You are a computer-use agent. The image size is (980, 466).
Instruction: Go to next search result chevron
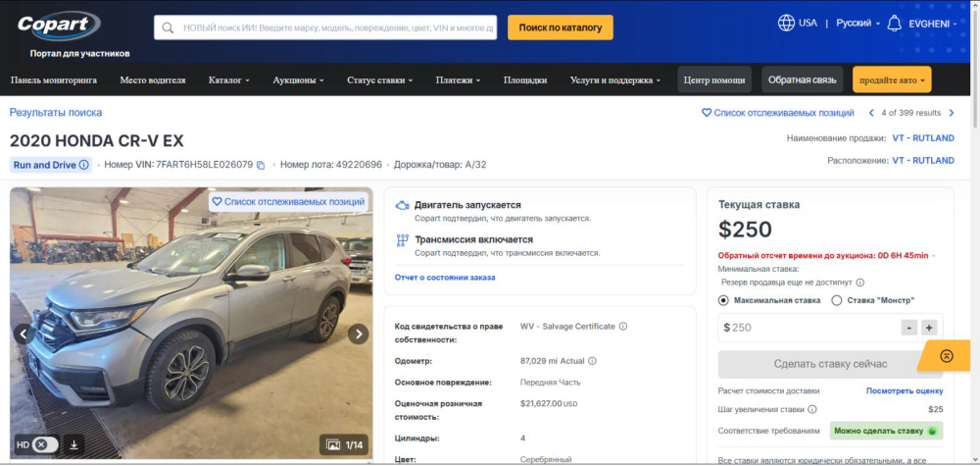(952, 113)
